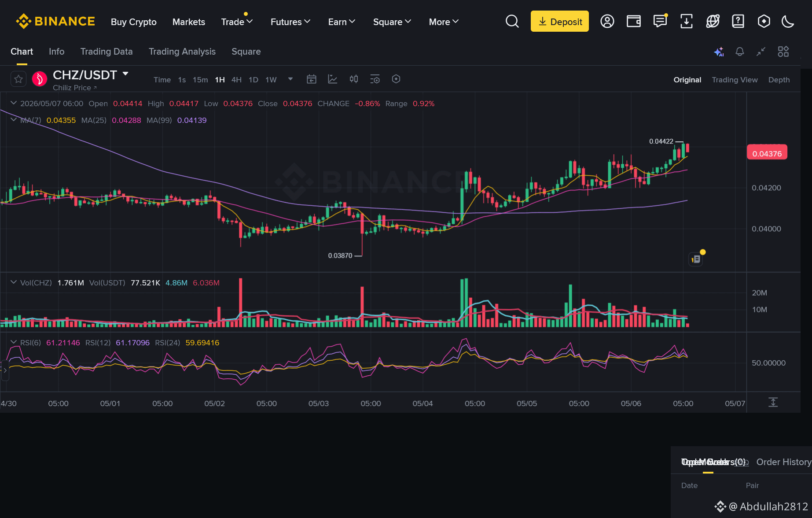812x518 pixels.
Task: Open the calendar date jump icon
Action: click(x=312, y=79)
